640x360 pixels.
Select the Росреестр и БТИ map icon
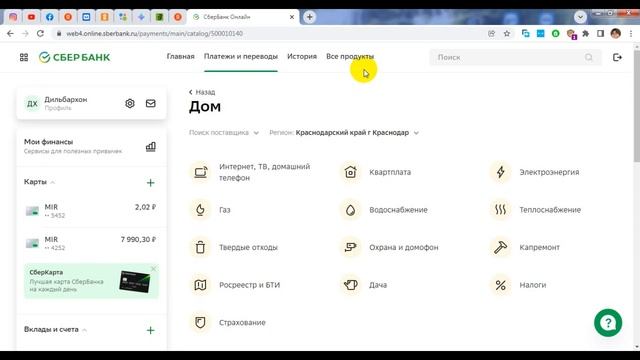[200, 285]
